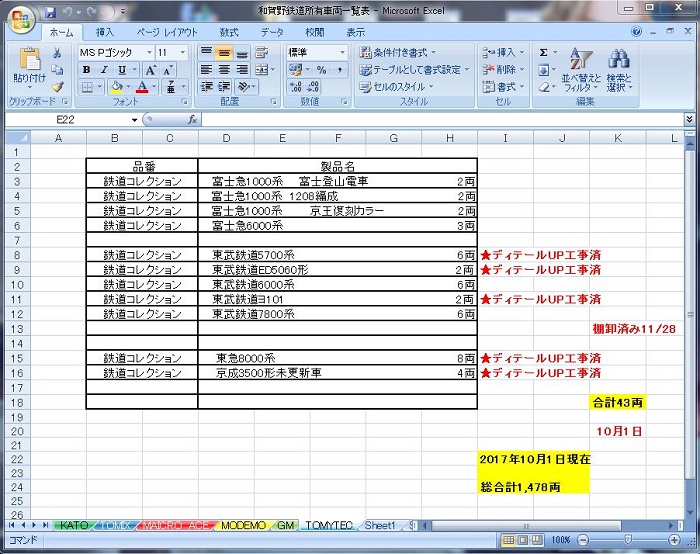
Task: Click the AutoSum sigma icon
Action: pos(543,53)
